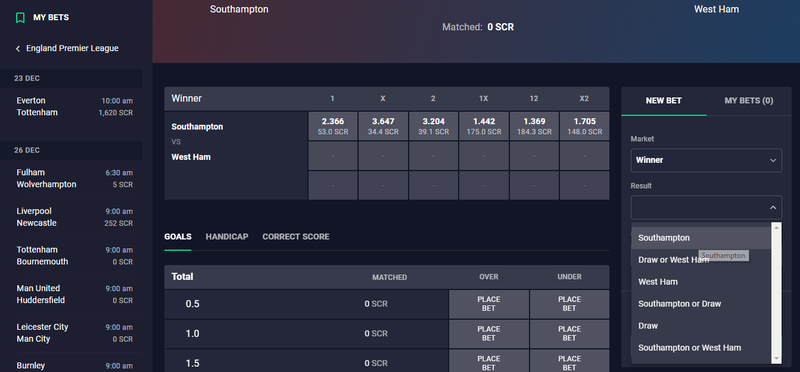This screenshot has height=372, width=800.
Task: Select X2 odds 1.705
Action: (x=584, y=126)
